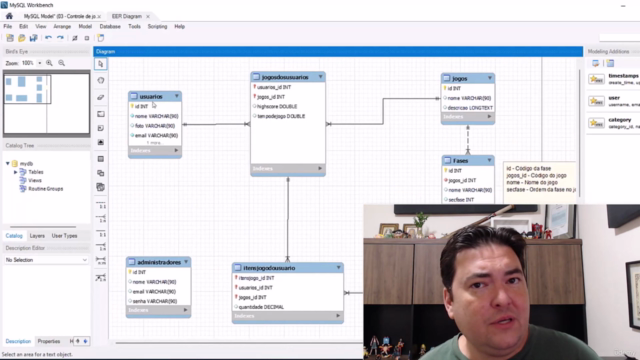640x360 pixels.
Task: Select the 1:1 non-identifying relationship tool
Action: (x=101, y=205)
